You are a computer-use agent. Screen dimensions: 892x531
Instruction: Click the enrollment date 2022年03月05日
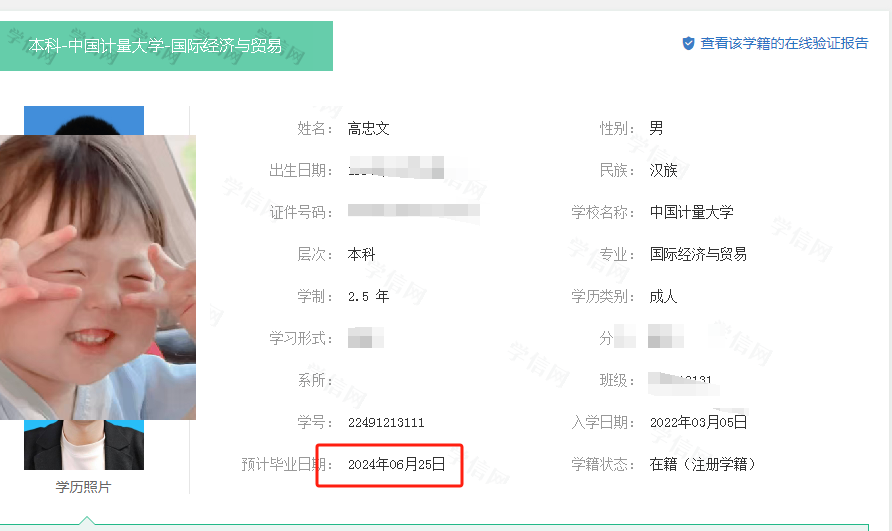699,422
